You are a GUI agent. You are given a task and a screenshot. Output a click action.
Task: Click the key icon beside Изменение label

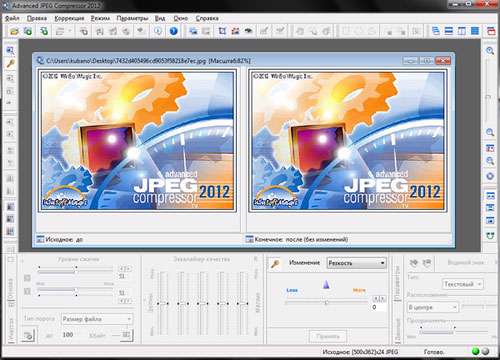pos(275,264)
